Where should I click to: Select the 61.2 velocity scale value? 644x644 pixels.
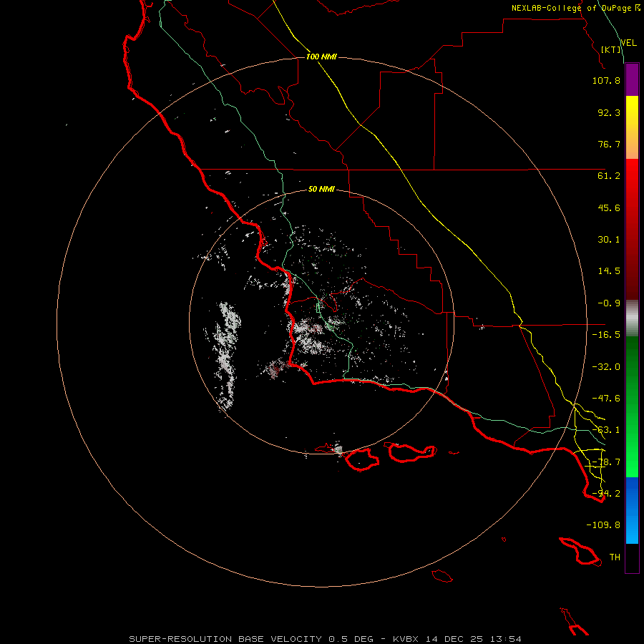609,176
